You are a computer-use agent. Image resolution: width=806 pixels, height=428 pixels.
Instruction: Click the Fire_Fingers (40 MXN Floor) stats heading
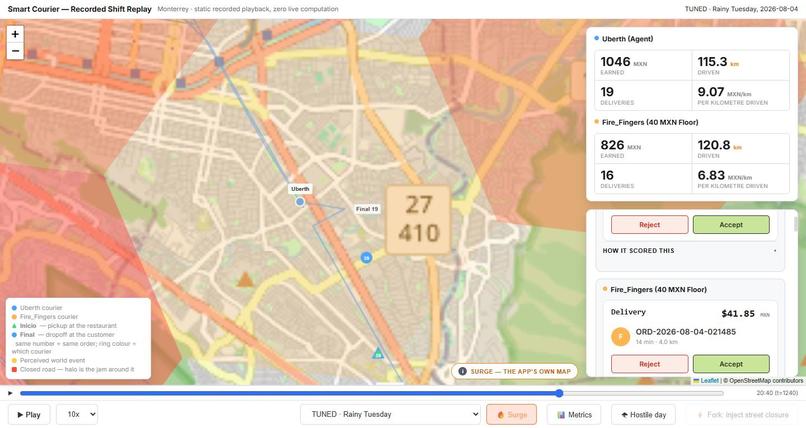tap(650, 122)
